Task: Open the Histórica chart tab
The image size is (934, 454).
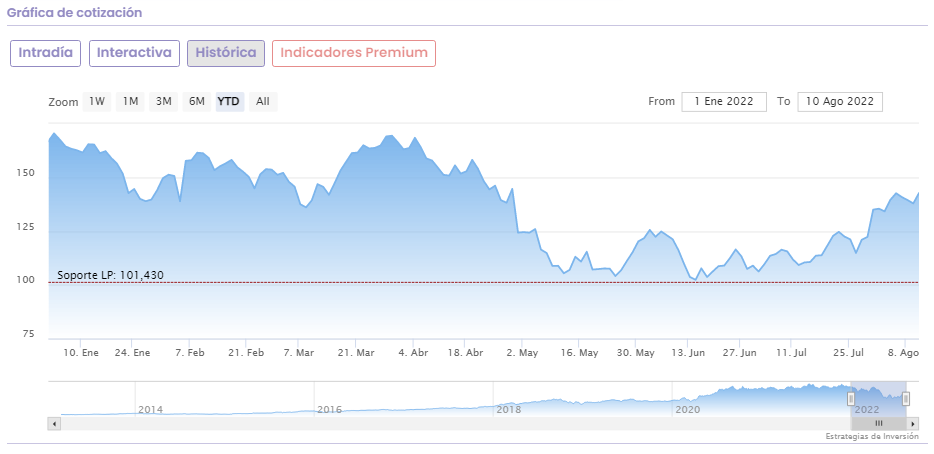Action: [226, 53]
